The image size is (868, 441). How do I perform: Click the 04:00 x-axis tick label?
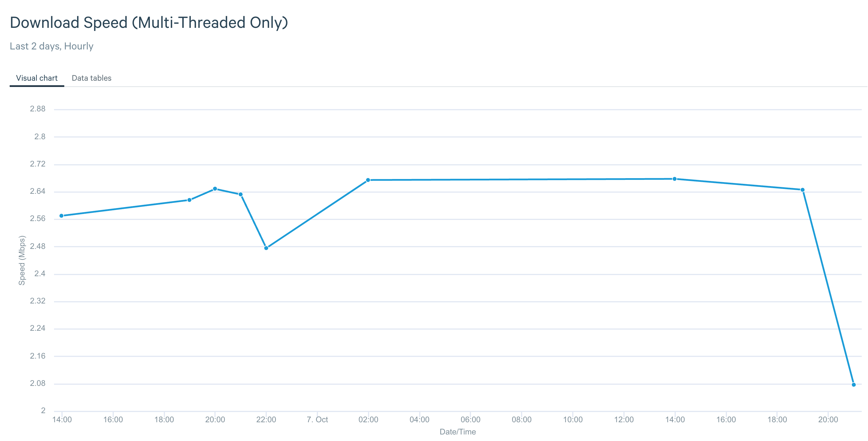coord(419,419)
